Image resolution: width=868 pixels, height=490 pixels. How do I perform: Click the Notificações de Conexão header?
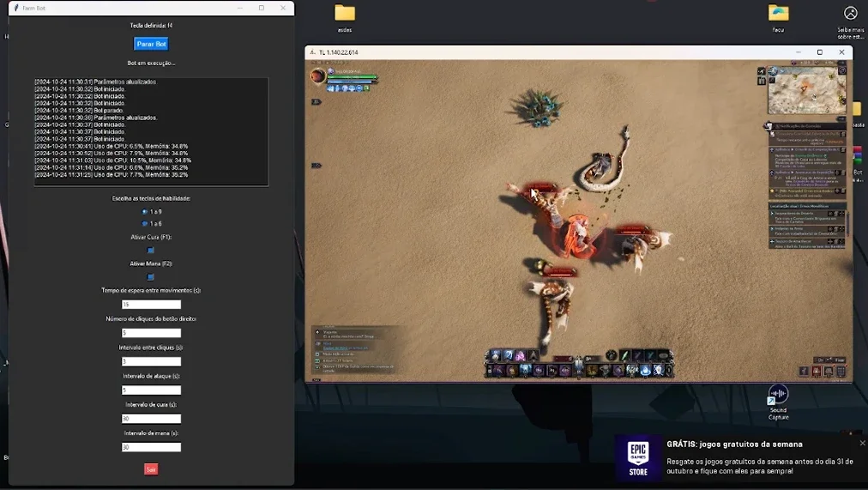point(805,126)
